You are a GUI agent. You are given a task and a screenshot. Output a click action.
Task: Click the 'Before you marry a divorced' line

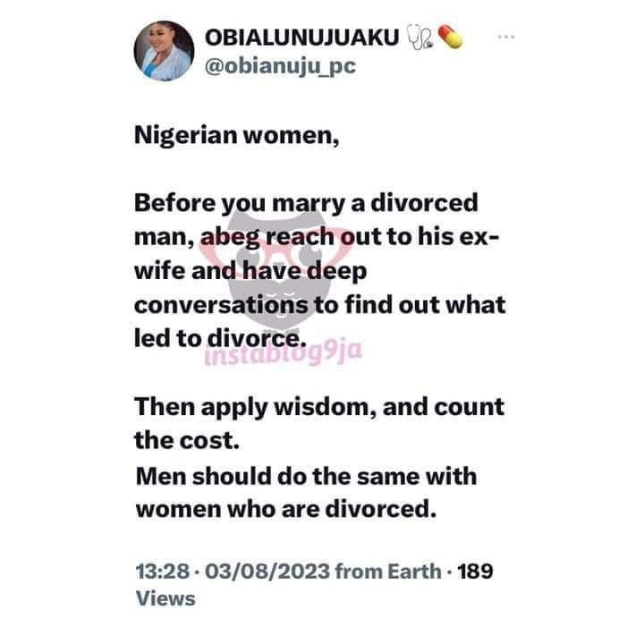tap(307, 203)
